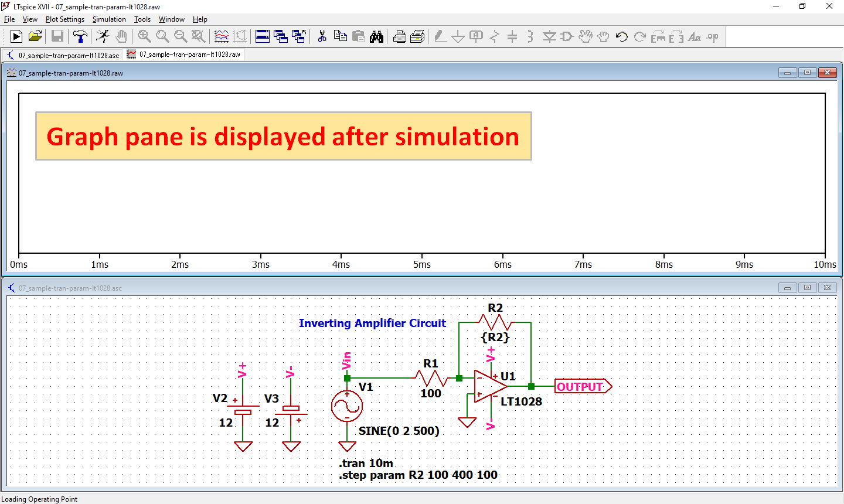Zoom in with the magnifier icon

144,36
